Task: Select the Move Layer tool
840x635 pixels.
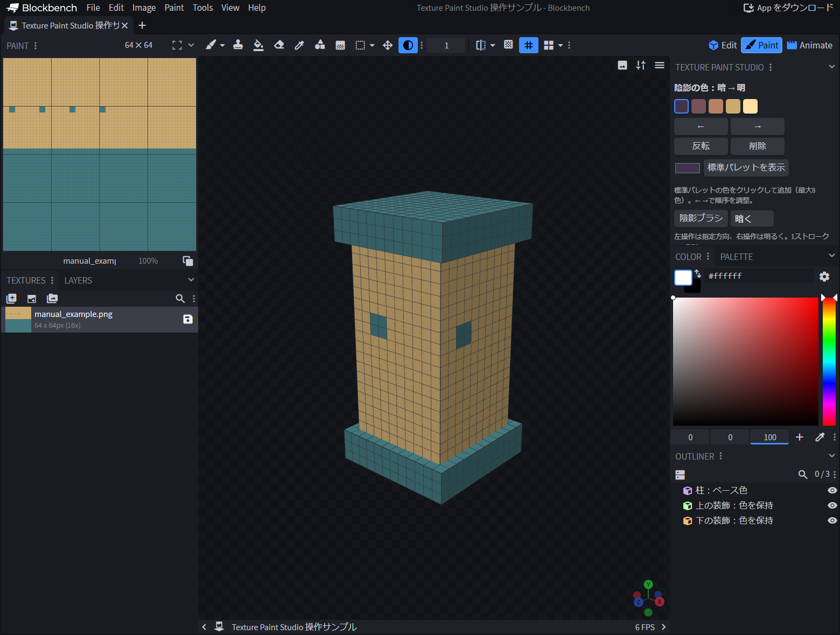Action: point(388,45)
